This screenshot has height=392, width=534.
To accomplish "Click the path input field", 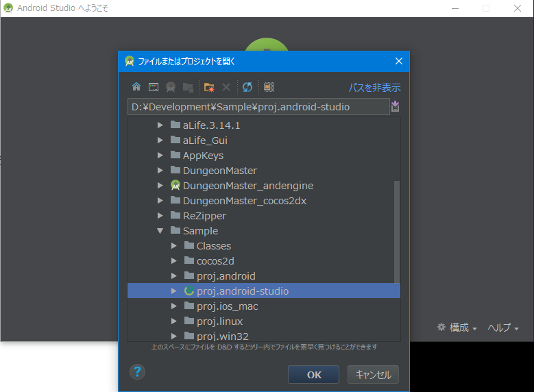I will [x=258, y=107].
